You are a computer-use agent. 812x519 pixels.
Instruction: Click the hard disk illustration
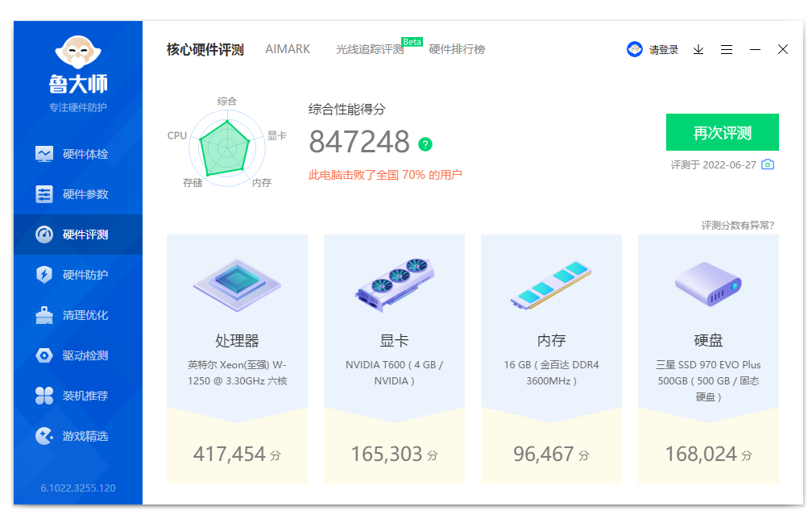tap(708, 284)
